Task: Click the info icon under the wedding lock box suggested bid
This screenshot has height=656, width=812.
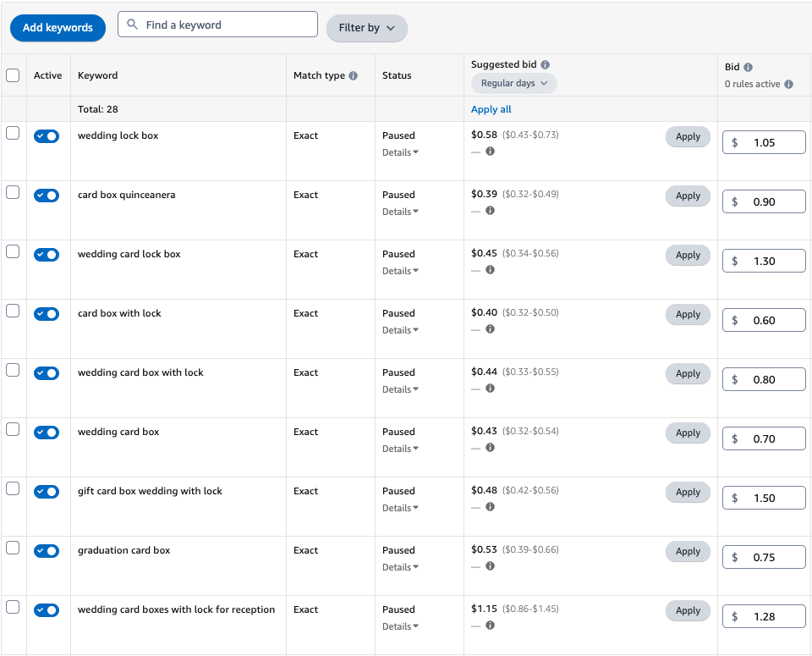Action: pos(490,152)
